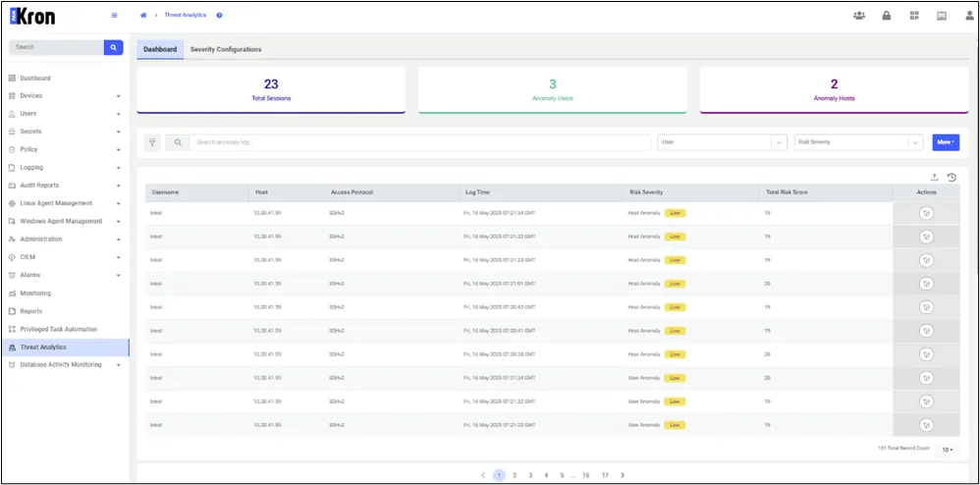Open actions icon for 07:21:23 Host Anomaly row
The height and width of the screenshot is (485, 980).
click(x=926, y=260)
